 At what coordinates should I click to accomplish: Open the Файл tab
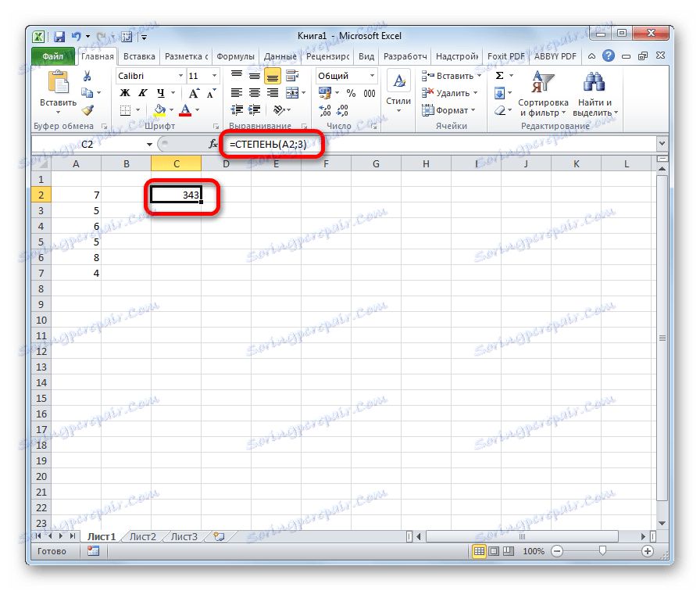(52, 56)
